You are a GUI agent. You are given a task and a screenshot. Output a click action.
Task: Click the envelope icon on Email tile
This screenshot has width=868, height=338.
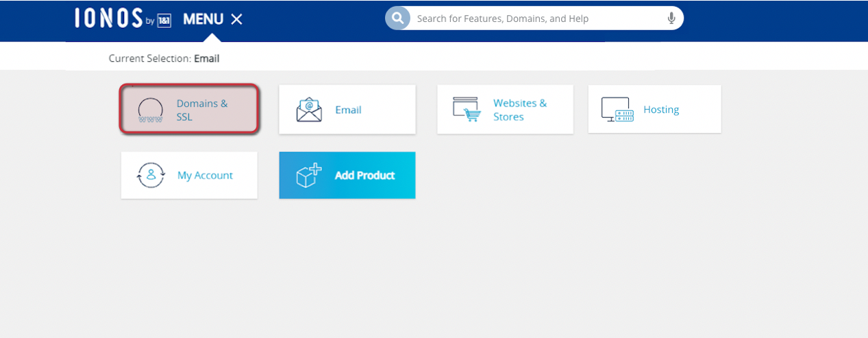(x=309, y=110)
